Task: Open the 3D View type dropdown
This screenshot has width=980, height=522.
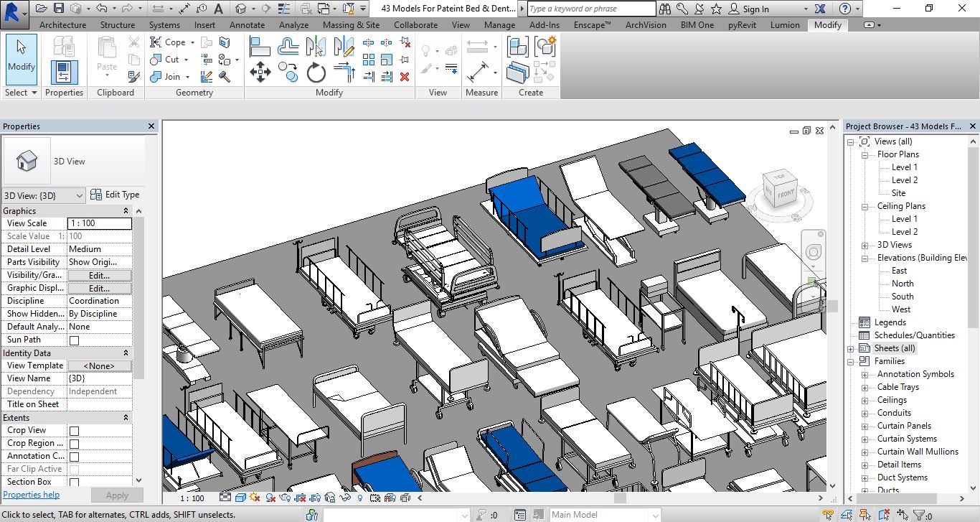Action: coord(79,196)
